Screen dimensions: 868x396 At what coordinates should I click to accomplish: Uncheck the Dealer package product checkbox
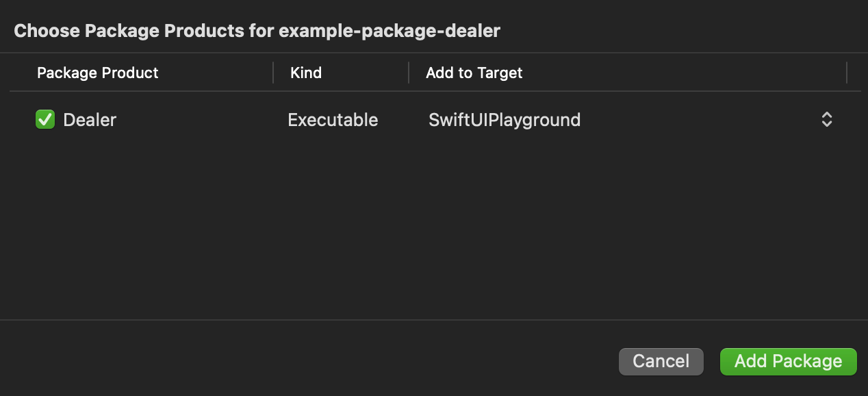(44, 120)
